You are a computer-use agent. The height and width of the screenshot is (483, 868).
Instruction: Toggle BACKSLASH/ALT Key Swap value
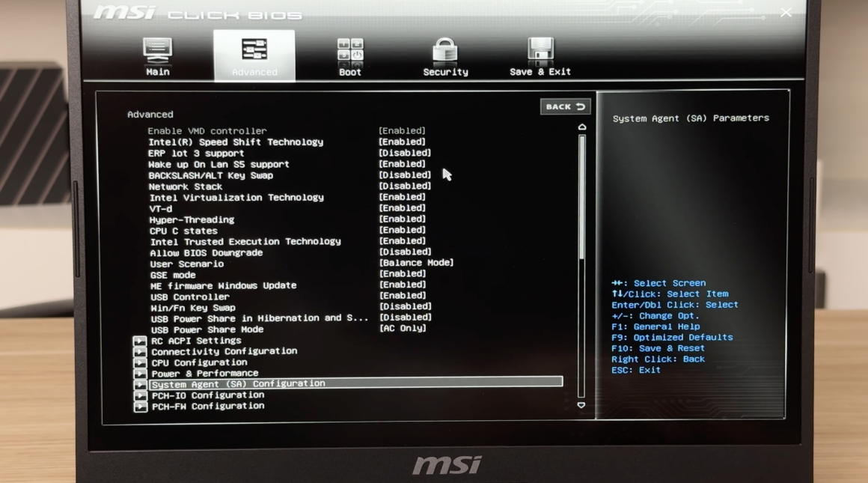[405, 175]
